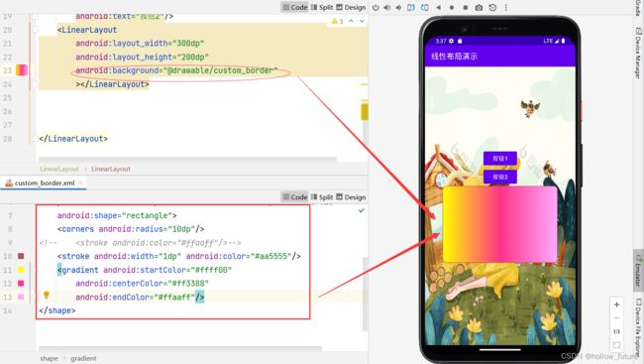Zoom out the emulator with minus button
Image resolution: width=644 pixels, height=364 pixels.
[616, 318]
